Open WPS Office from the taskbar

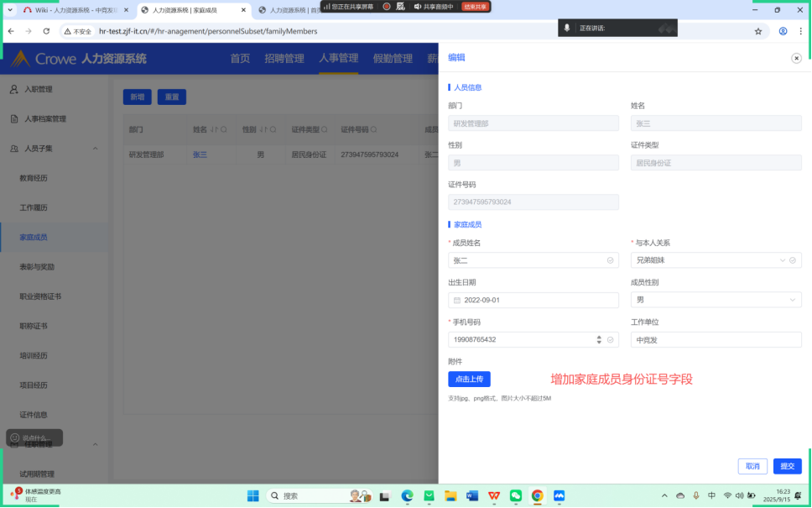tap(494, 495)
